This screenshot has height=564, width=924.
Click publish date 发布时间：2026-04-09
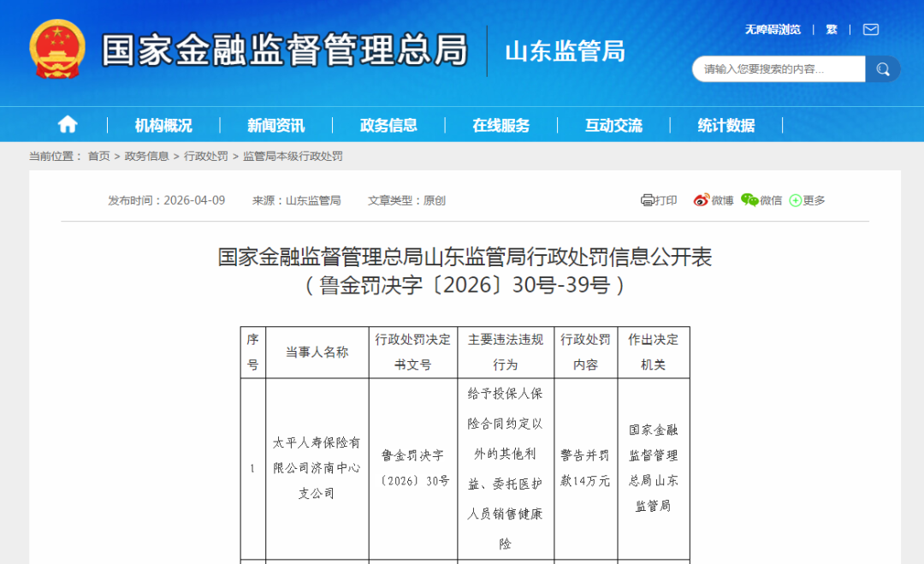[x=166, y=200]
